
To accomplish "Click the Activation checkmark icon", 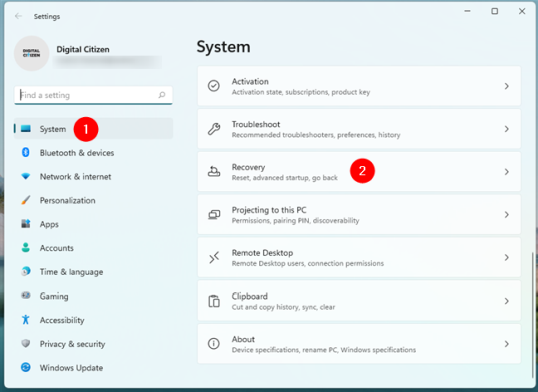I will point(214,86).
